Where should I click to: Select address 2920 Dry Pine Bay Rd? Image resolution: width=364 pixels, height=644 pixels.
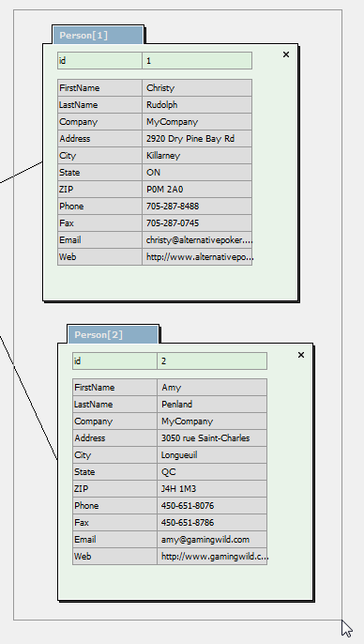(197, 138)
